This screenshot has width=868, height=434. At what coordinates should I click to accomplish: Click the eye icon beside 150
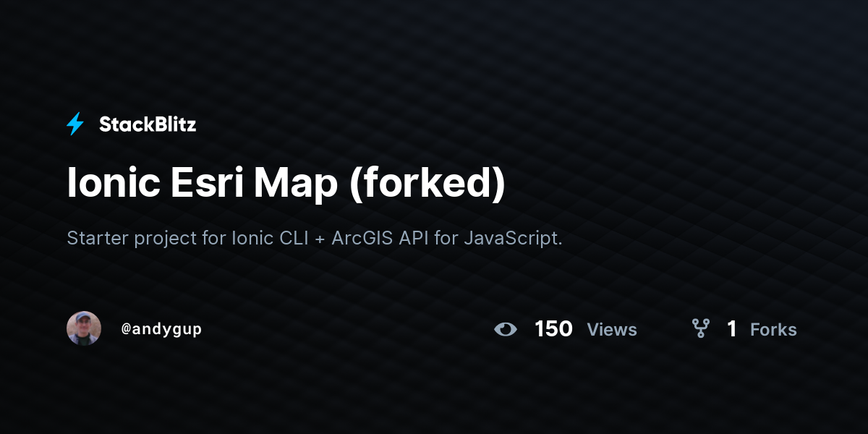click(x=506, y=330)
